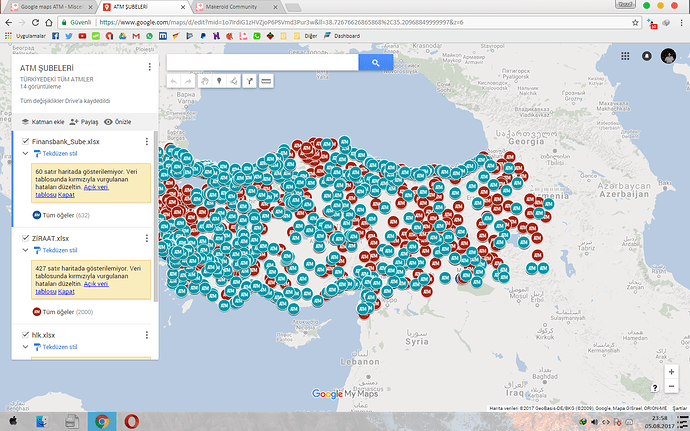Select the hand pan tool
The width and height of the screenshot is (690, 431).
[x=205, y=81]
